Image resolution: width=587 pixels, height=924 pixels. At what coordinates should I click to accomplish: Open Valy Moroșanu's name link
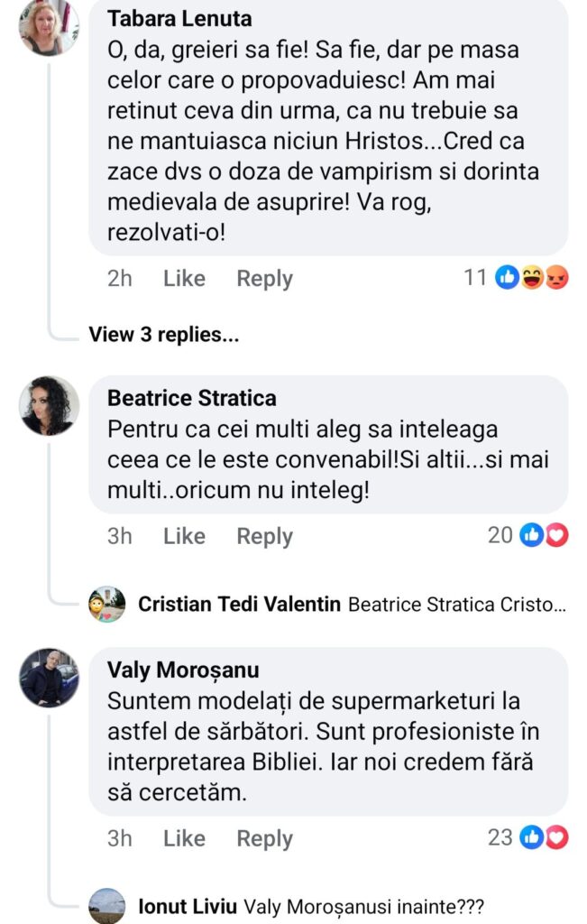pos(183,670)
